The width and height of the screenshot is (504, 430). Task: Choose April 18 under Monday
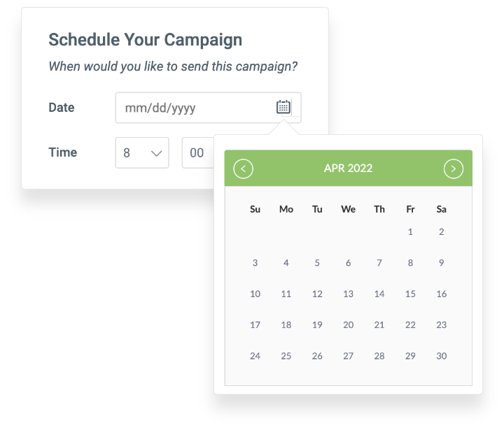(286, 324)
